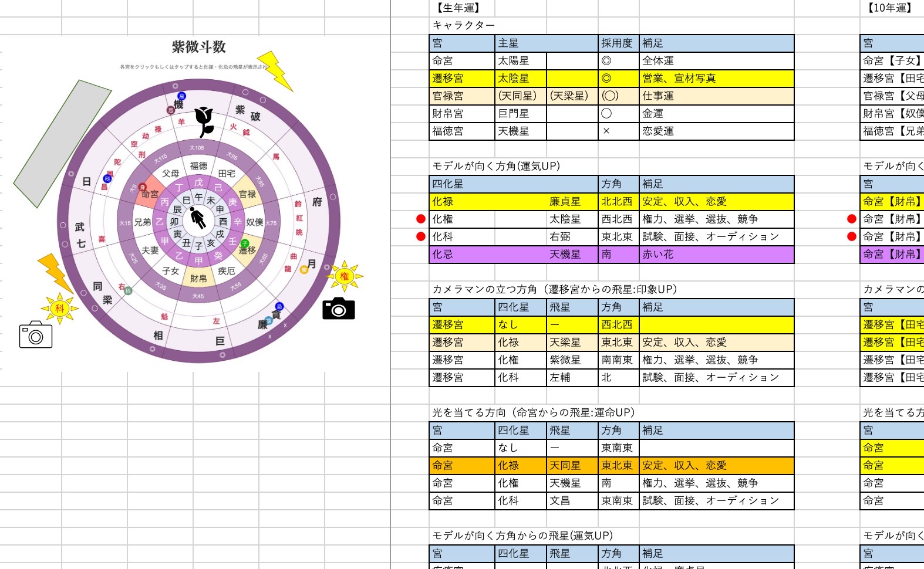This screenshot has height=569, width=924.
Task: Click the 府 star on the outer ring
Action: 317,202
